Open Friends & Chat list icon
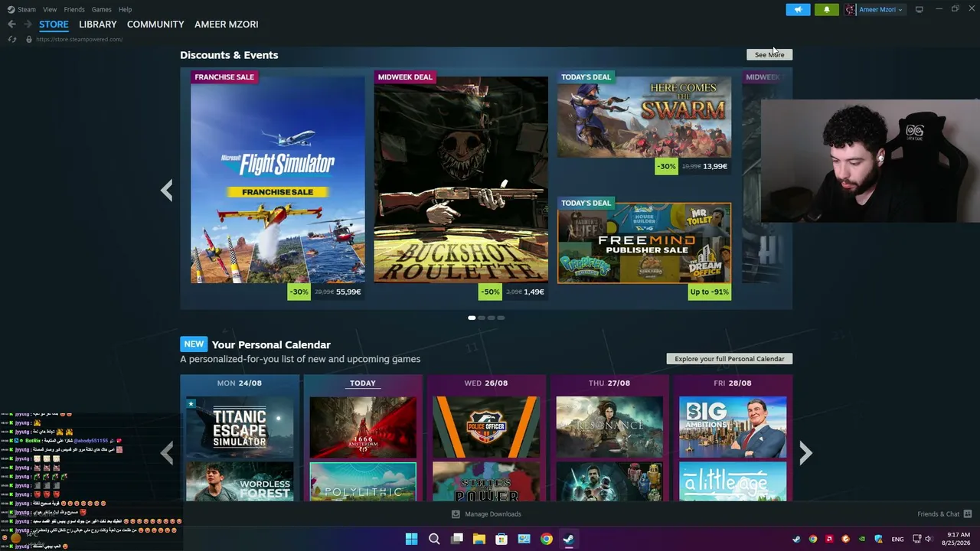Screen dimensions: 980x551 (968, 514)
